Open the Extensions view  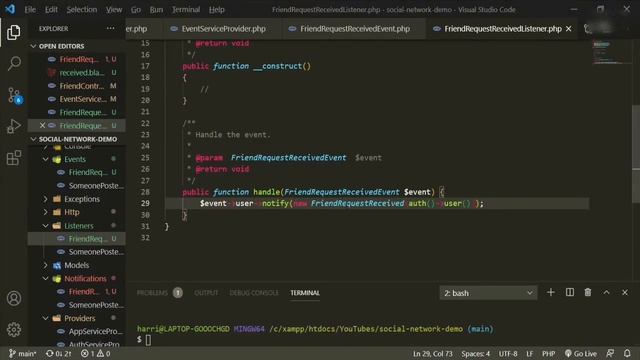click(13, 158)
